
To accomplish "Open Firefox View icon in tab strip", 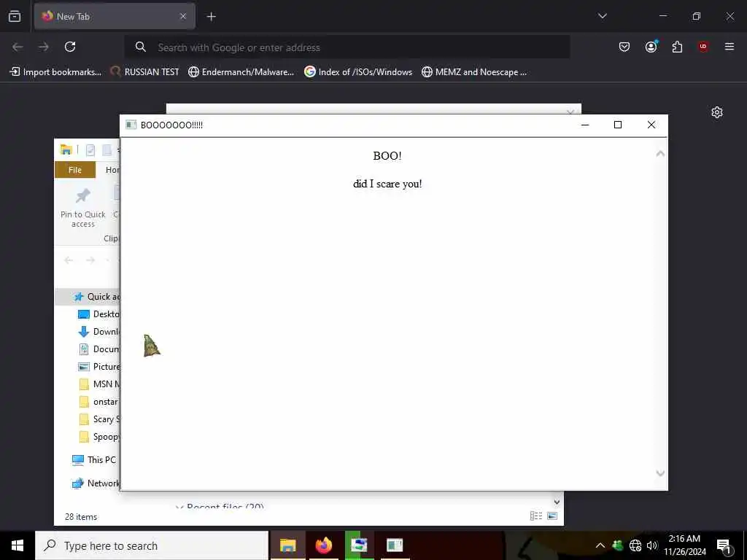I will coord(15,16).
